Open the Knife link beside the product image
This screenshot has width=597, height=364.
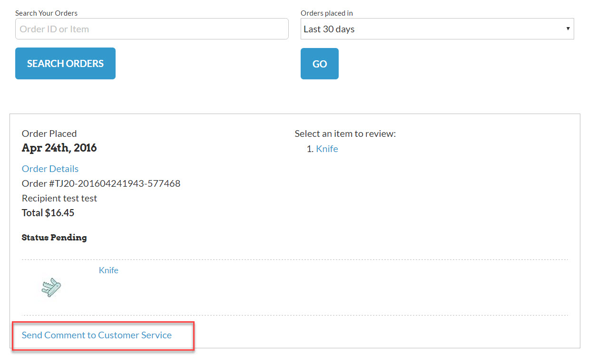[108, 270]
